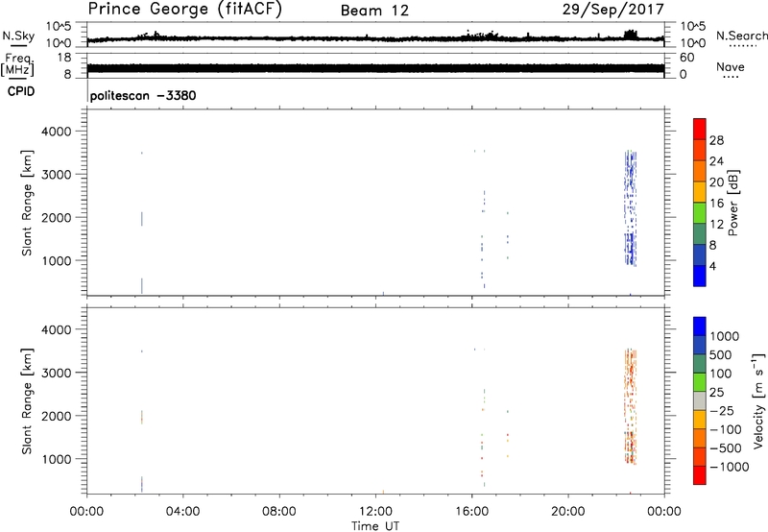Click the dense blue echo cluster in power panel

pos(631,208)
